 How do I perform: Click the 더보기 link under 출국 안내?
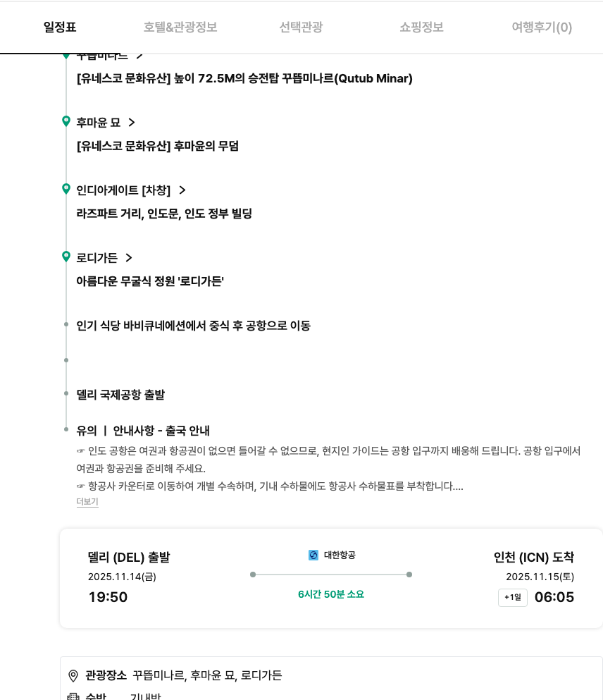click(x=87, y=502)
